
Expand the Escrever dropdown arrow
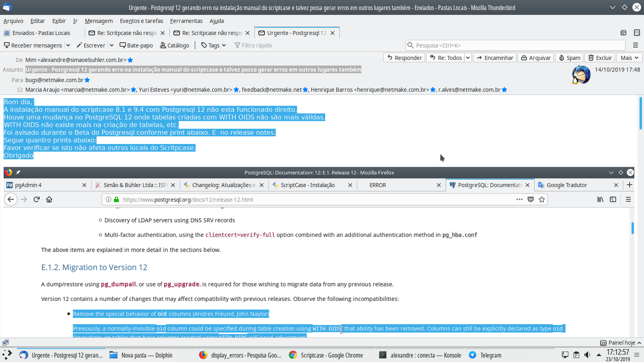point(112,45)
